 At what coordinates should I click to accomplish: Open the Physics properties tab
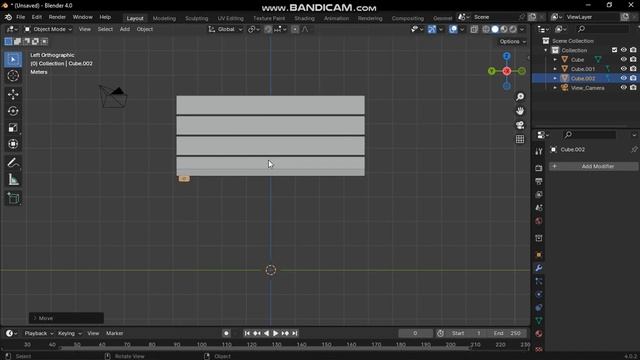pos(539,294)
